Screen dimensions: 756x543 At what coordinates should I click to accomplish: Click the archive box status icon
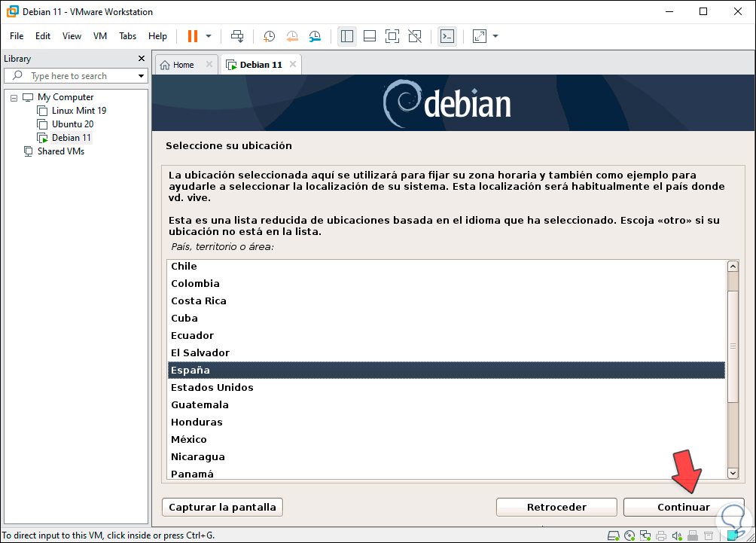[709, 535]
